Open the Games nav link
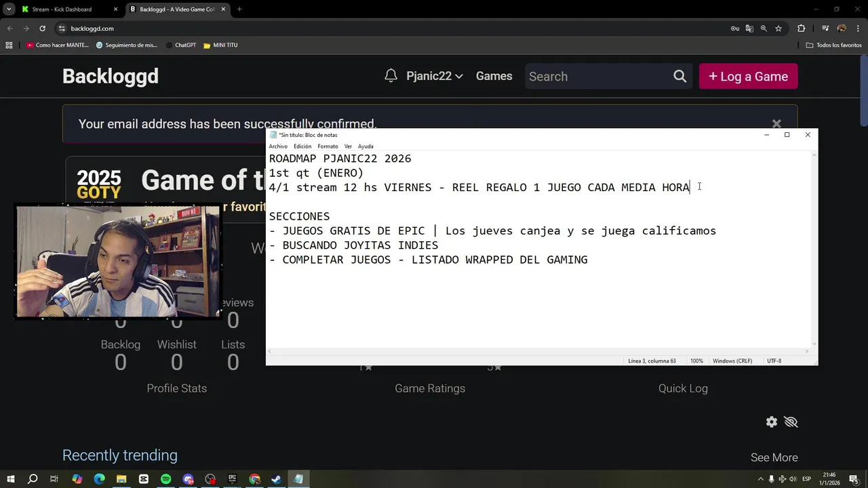The height and width of the screenshot is (488, 868). point(494,76)
